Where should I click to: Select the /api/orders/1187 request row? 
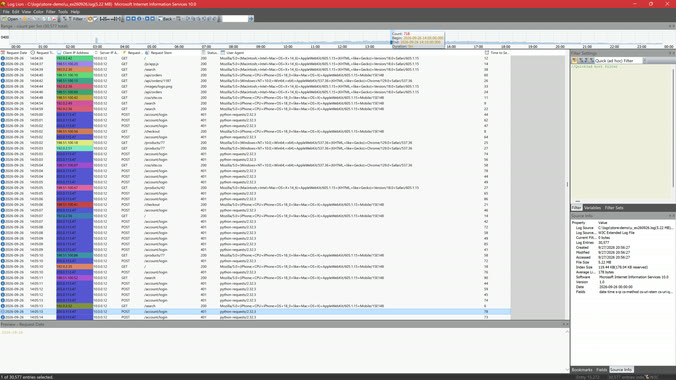(255, 81)
